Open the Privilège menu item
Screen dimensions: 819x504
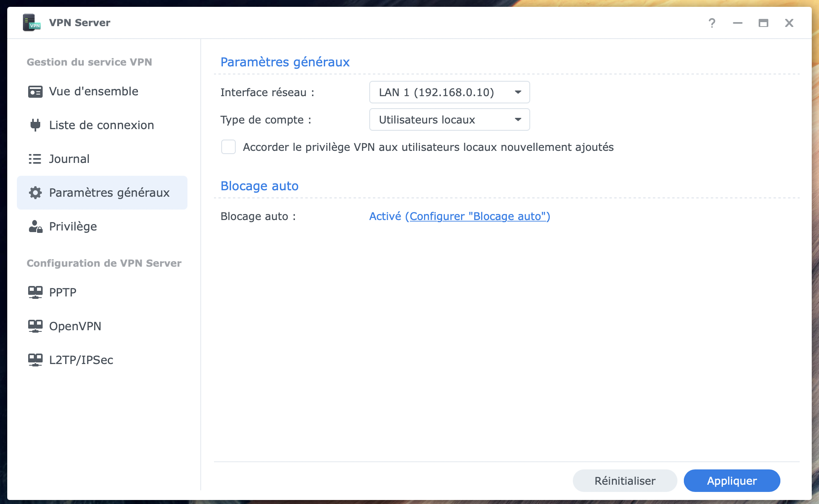(73, 226)
